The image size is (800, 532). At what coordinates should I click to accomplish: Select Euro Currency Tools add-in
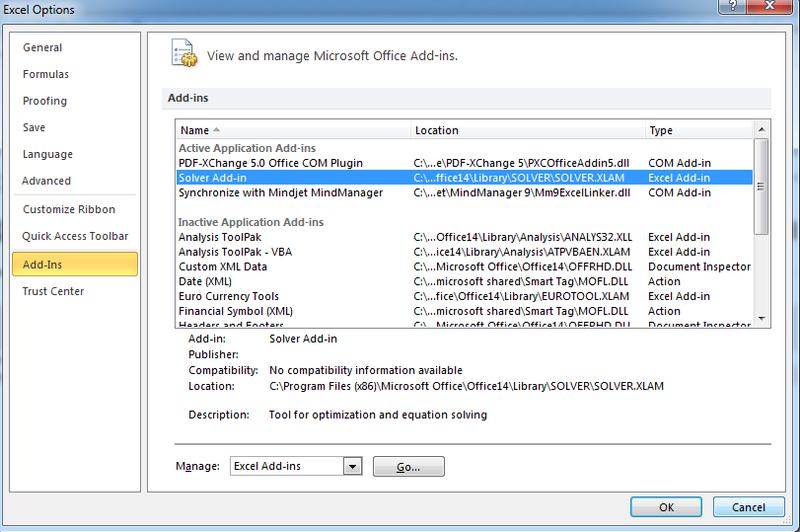464,296
